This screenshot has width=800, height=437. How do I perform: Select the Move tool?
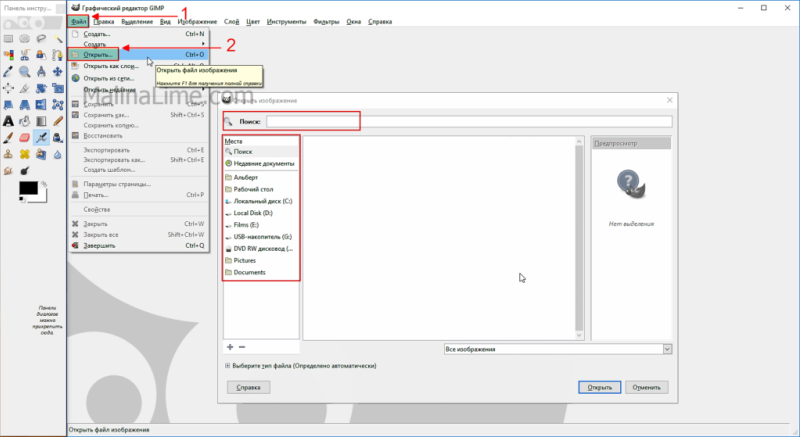click(x=58, y=72)
